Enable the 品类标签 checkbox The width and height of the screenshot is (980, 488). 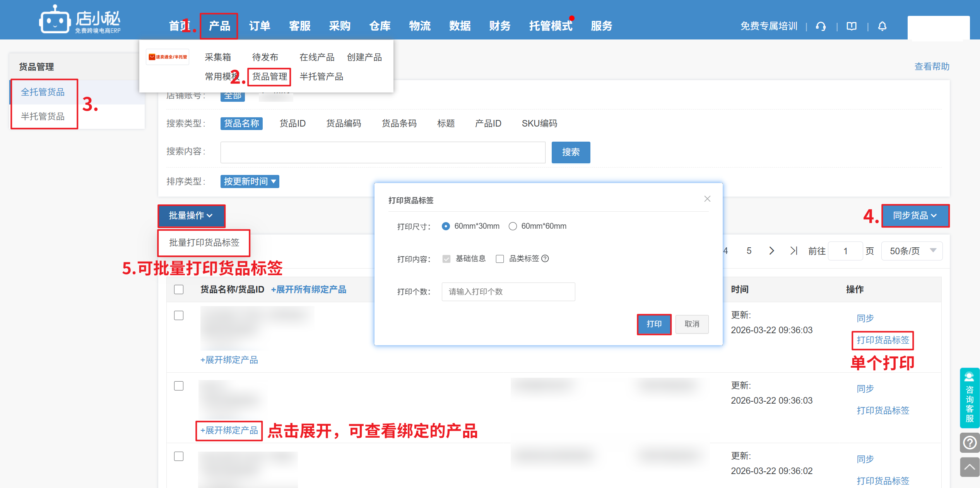[x=500, y=259]
